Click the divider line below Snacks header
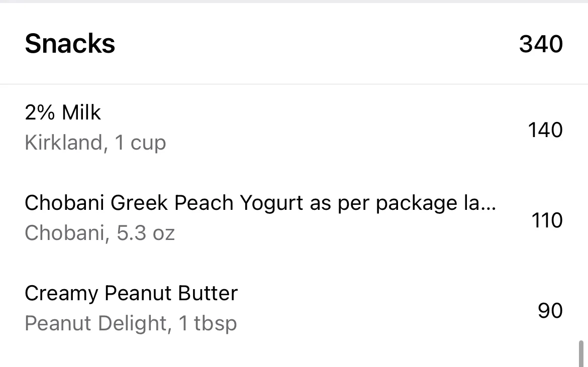Screen dimensions: 588x367 tap(294, 84)
